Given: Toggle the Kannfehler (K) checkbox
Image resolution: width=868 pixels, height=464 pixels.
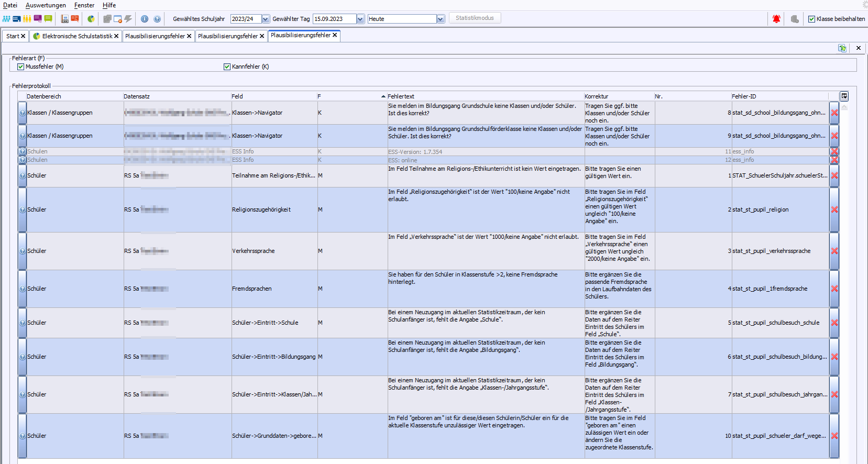Looking at the screenshot, I should [227, 67].
